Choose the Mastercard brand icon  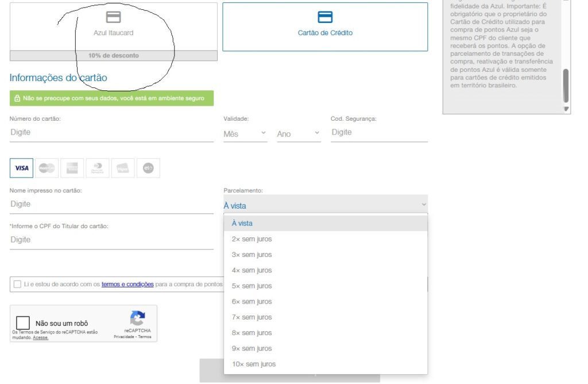[47, 168]
